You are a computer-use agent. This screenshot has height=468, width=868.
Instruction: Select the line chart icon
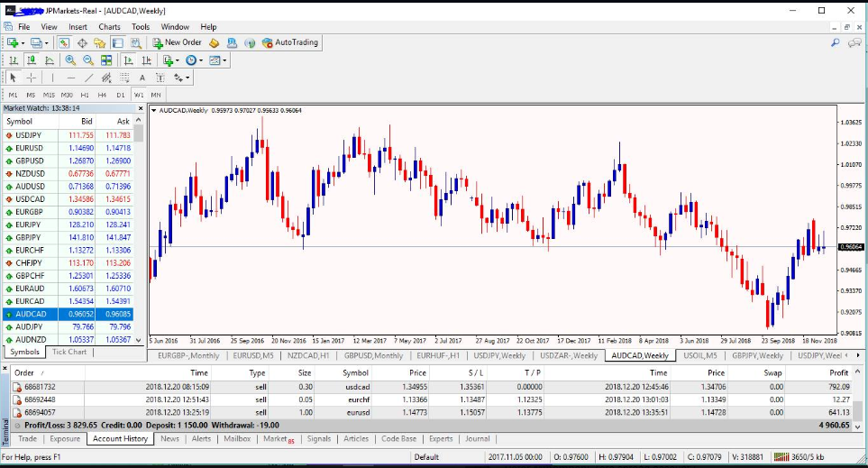[49, 60]
